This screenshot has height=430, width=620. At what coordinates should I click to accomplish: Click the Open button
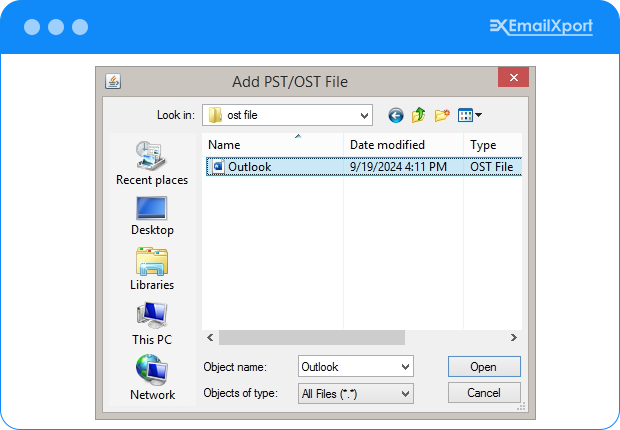484,367
